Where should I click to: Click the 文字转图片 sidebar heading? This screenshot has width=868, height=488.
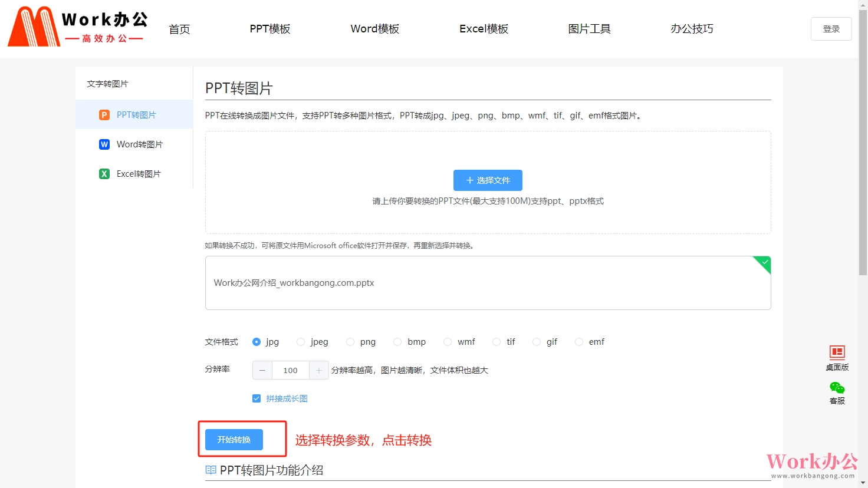pyautogui.click(x=107, y=84)
